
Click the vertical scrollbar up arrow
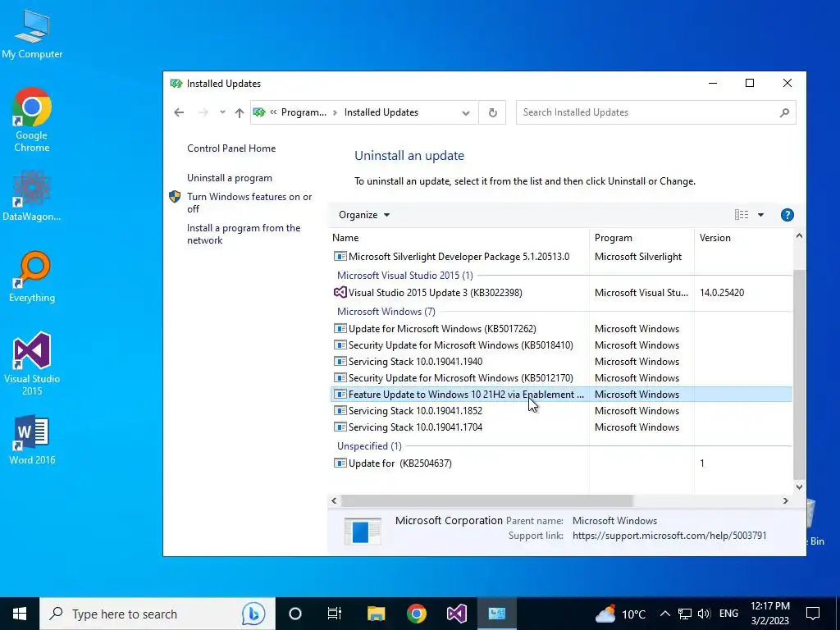coord(799,235)
